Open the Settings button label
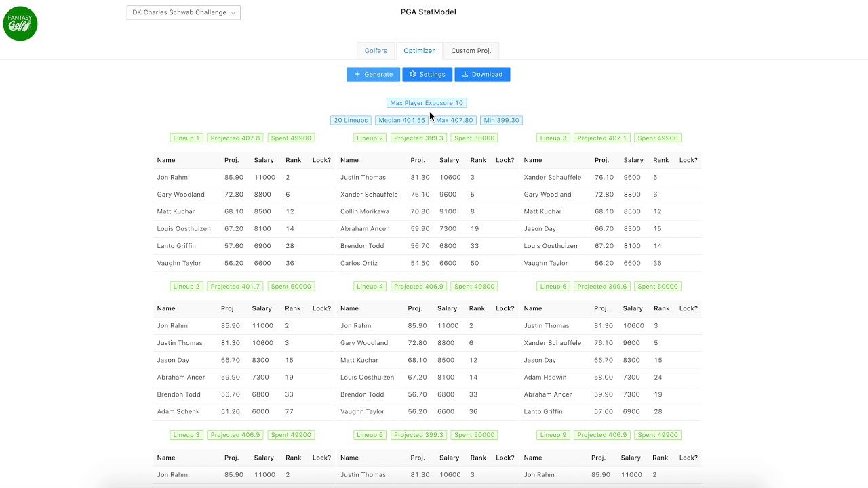868x488 pixels. pyautogui.click(x=432, y=75)
